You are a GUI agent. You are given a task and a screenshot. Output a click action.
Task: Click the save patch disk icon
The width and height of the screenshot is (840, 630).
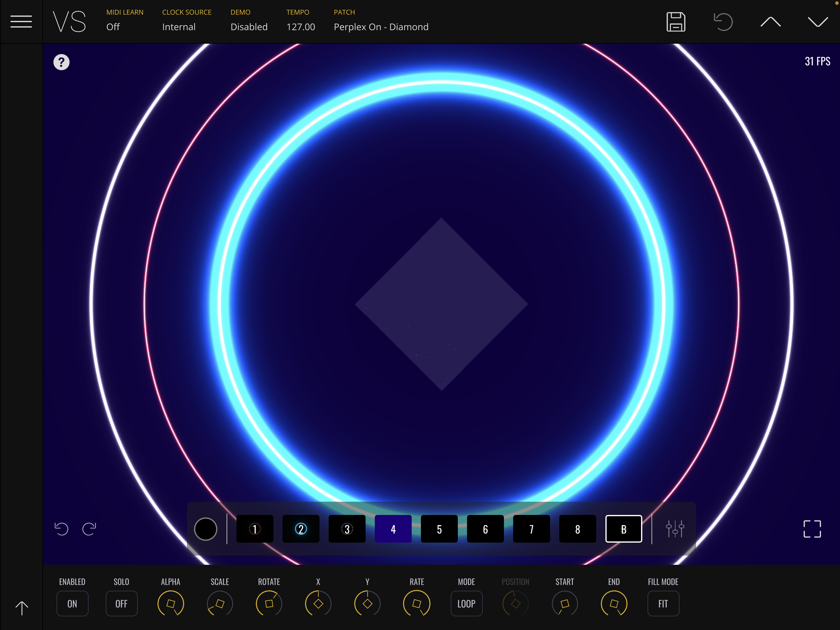tap(676, 22)
